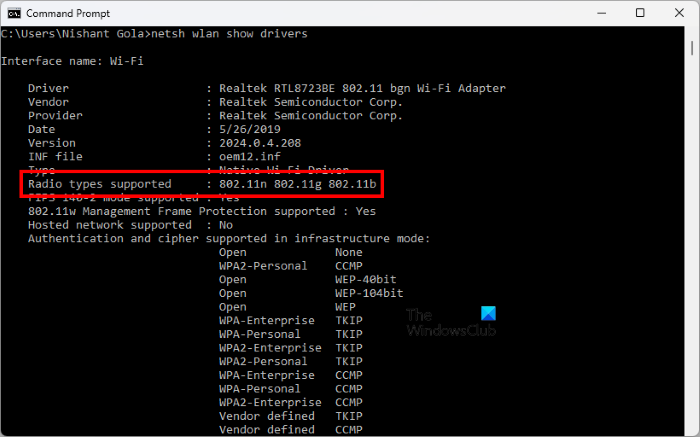Click WPA-Personal entry with TKIP

(259, 334)
